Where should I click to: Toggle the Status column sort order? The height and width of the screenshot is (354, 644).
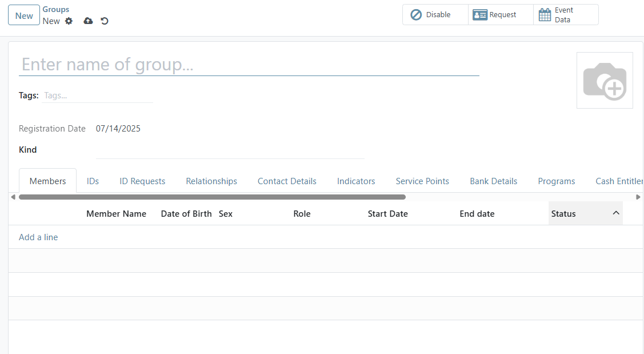click(616, 213)
